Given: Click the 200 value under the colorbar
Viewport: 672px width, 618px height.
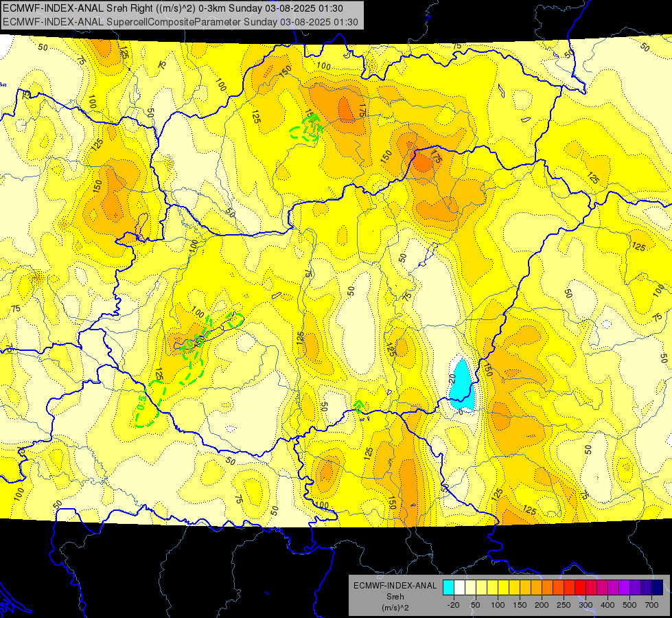Looking at the screenshot, I should [x=542, y=605].
